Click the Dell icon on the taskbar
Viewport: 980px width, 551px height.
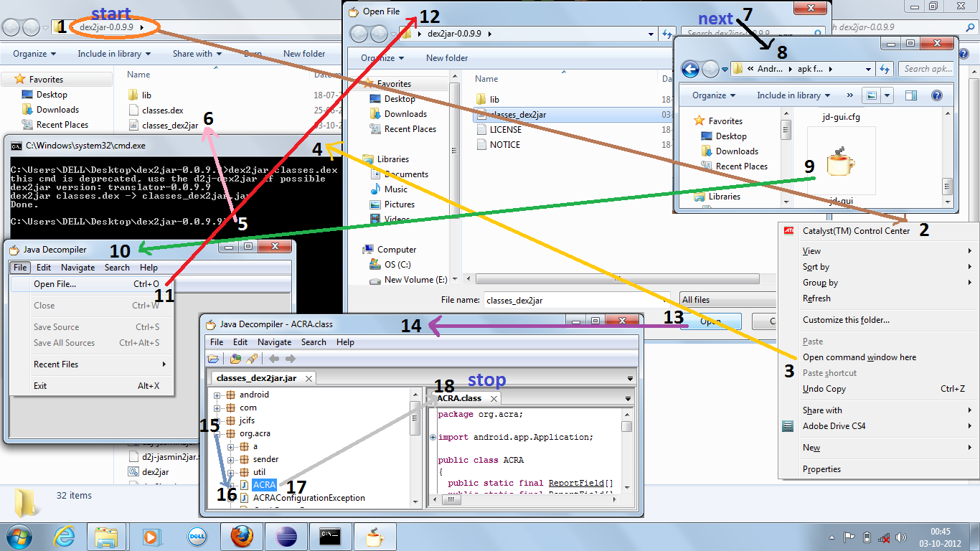[197, 537]
